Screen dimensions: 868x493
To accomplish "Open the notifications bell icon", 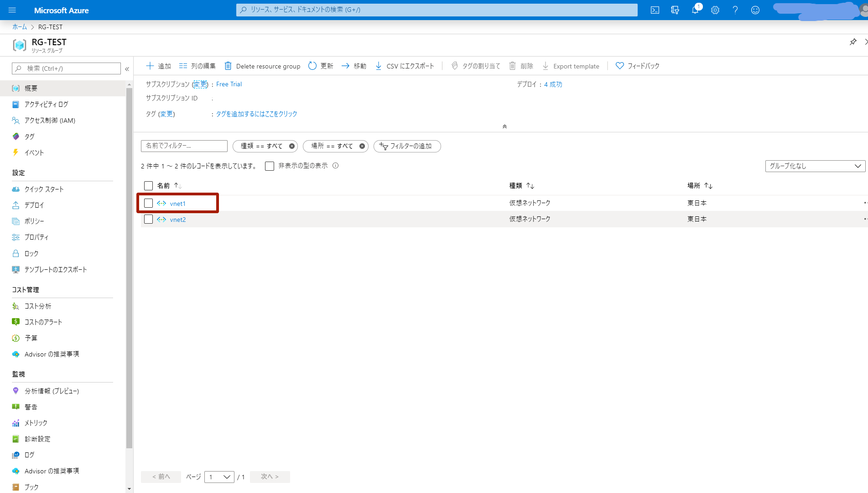I will (695, 10).
